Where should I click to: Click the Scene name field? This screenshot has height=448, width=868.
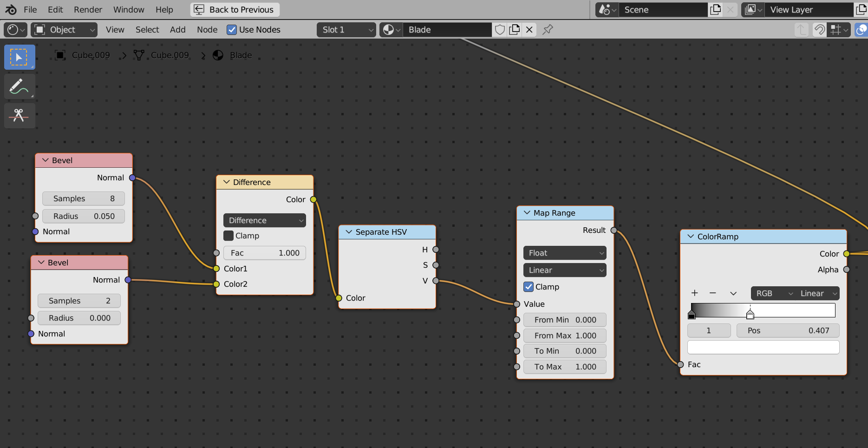[663, 10]
